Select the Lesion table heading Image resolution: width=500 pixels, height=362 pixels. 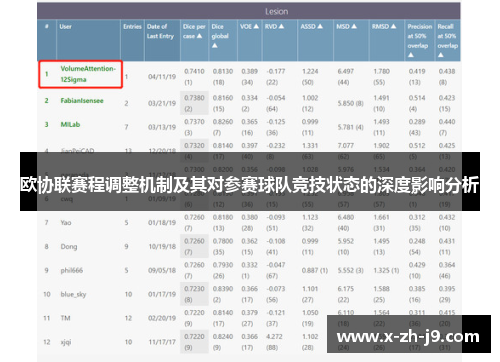276,12
